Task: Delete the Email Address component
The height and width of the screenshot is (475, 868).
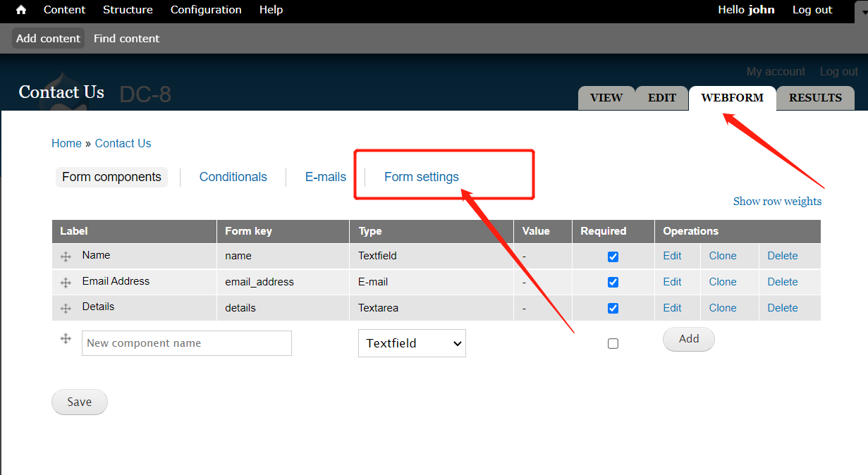Action: pyautogui.click(x=783, y=282)
